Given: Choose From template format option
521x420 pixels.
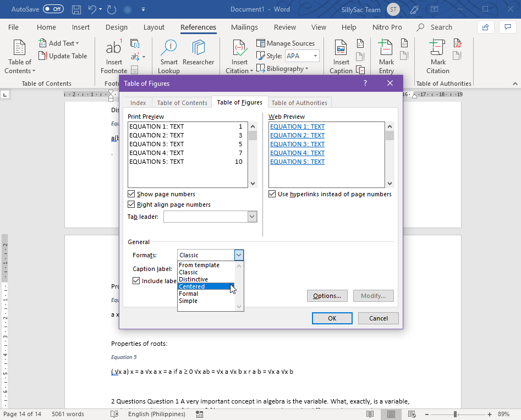Looking at the screenshot, I should tap(206, 265).
